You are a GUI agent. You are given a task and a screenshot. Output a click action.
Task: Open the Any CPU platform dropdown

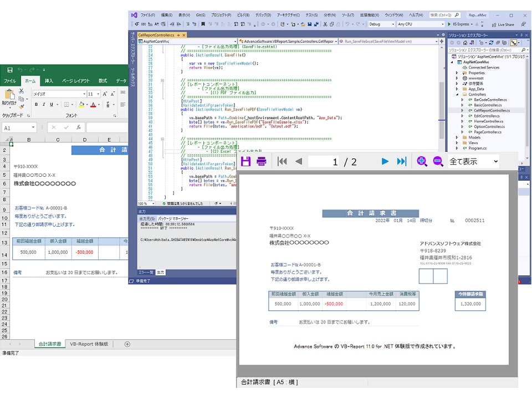[x=421, y=24]
